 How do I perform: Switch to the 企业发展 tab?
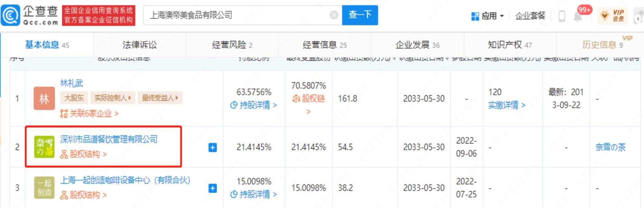[417, 45]
